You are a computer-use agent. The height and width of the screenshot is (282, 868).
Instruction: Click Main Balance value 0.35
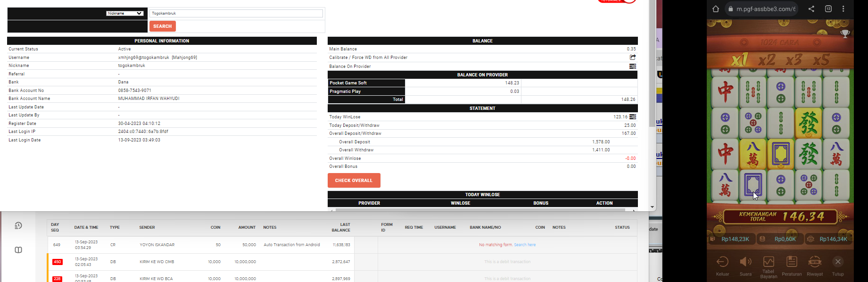tap(631, 49)
